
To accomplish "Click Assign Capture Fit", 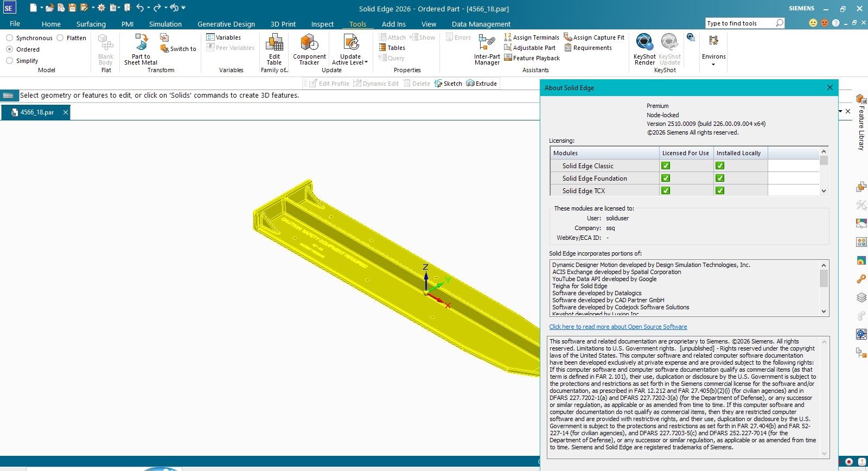I will click(594, 37).
